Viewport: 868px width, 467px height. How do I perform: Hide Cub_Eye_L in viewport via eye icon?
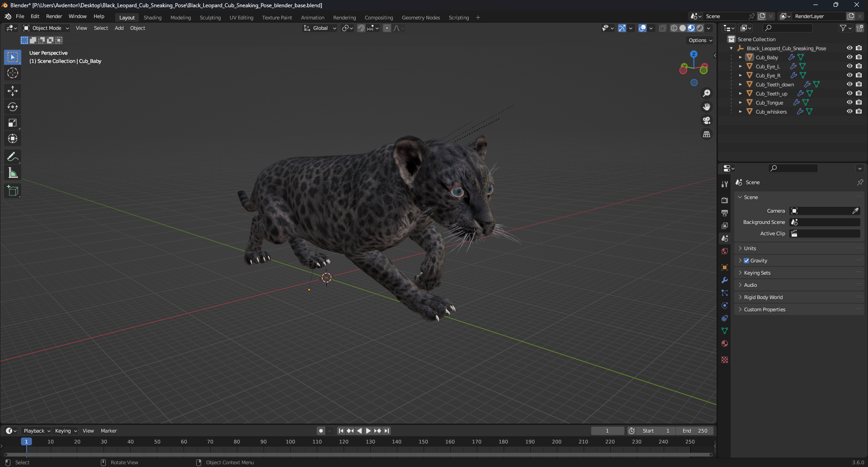point(849,66)
